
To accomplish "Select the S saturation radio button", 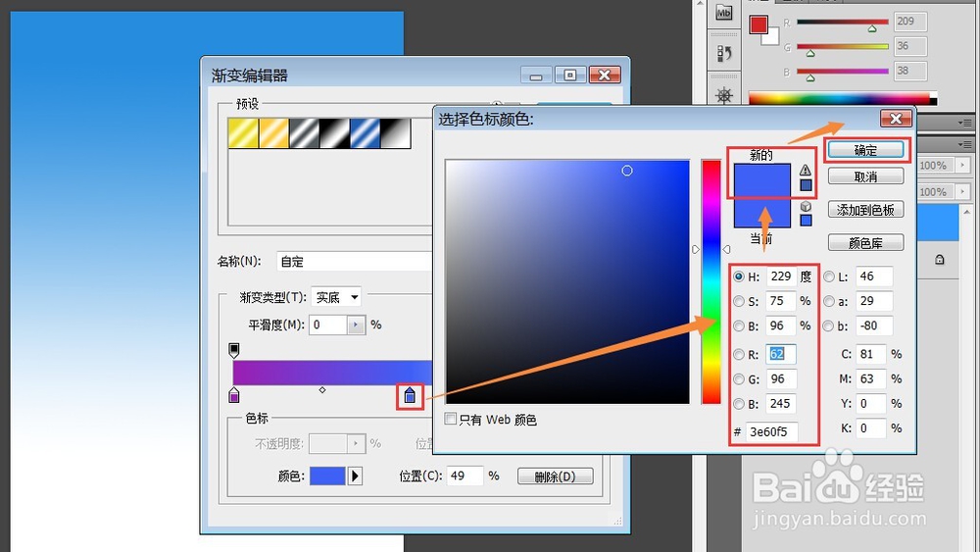I will (739, 301).
